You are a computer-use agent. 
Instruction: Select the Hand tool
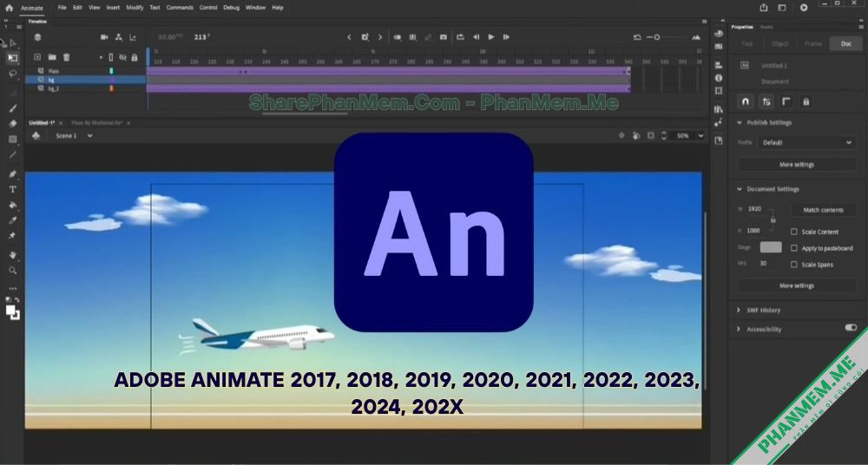click(13, 255)
